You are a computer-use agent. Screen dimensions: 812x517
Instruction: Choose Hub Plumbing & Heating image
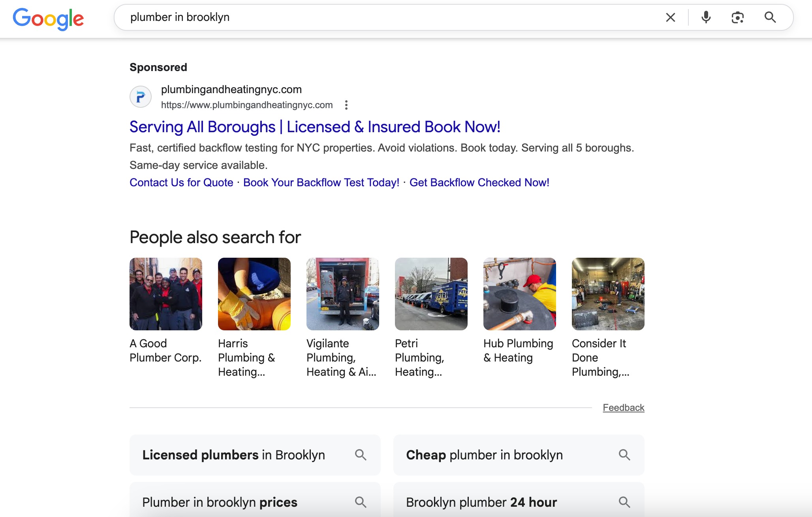click(x=520, y=294)
